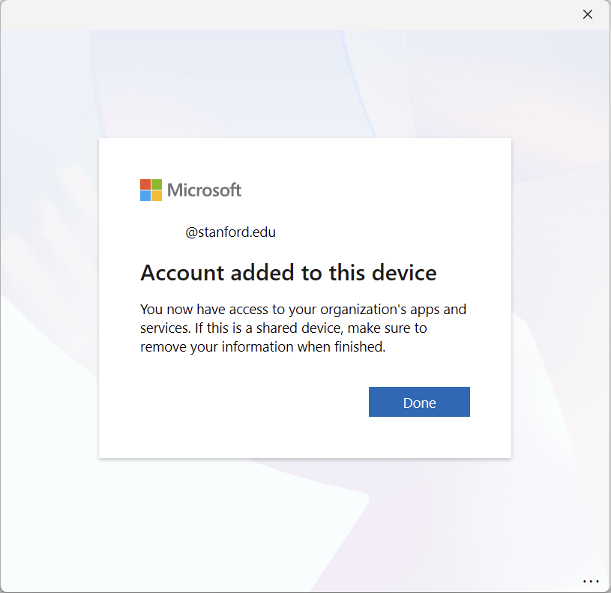Click the @stanford.edu email domain text
611x593 pixels.
pos(231,233)
